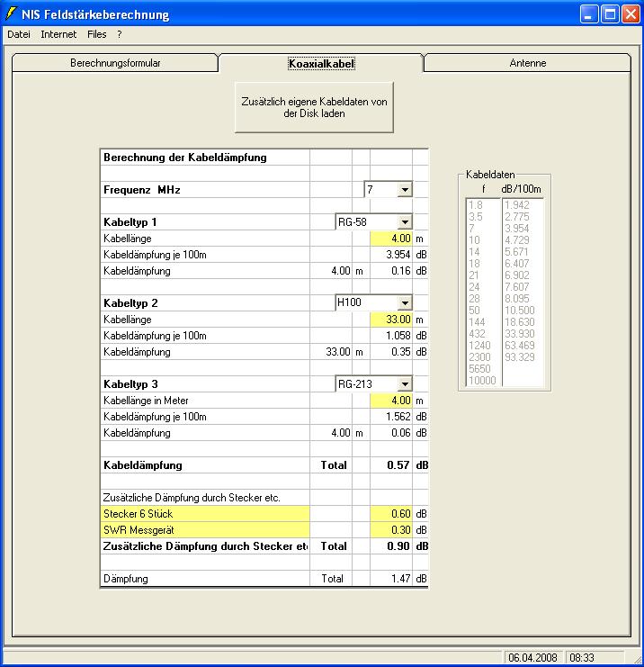Open the Files menu
Image resolution: width=644 pixels, height=667 pixels.
96,34
